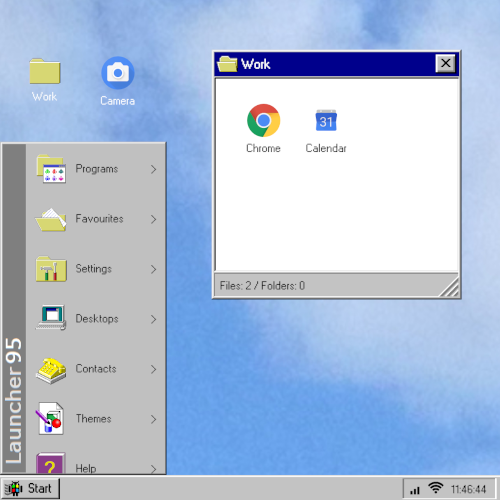Click the Themes paint document icon

pyautogui.click(x=49, y=419)
